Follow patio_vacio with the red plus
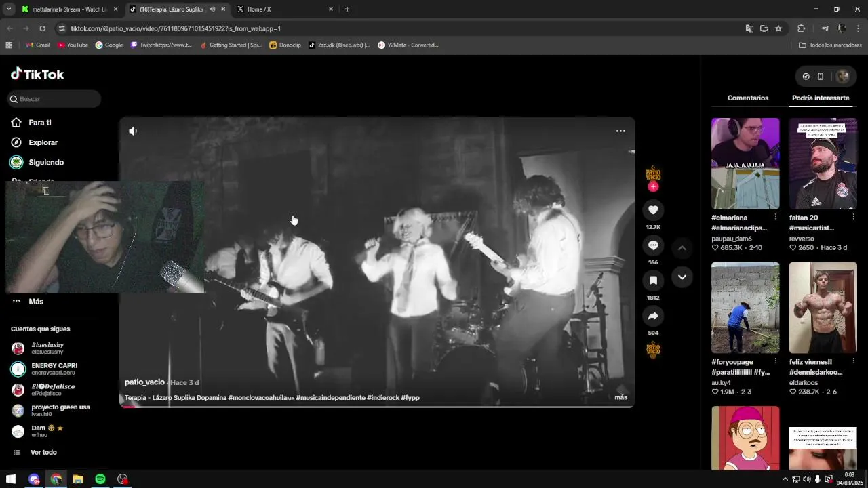The width and height of the screenshot is (868, 488). click(653, 186)
